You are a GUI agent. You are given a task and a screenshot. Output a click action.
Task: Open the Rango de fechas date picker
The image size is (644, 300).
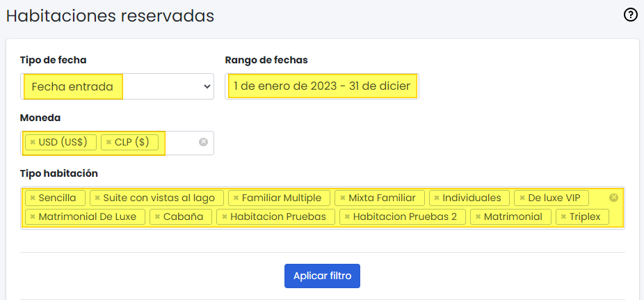[x=322, y=87]
